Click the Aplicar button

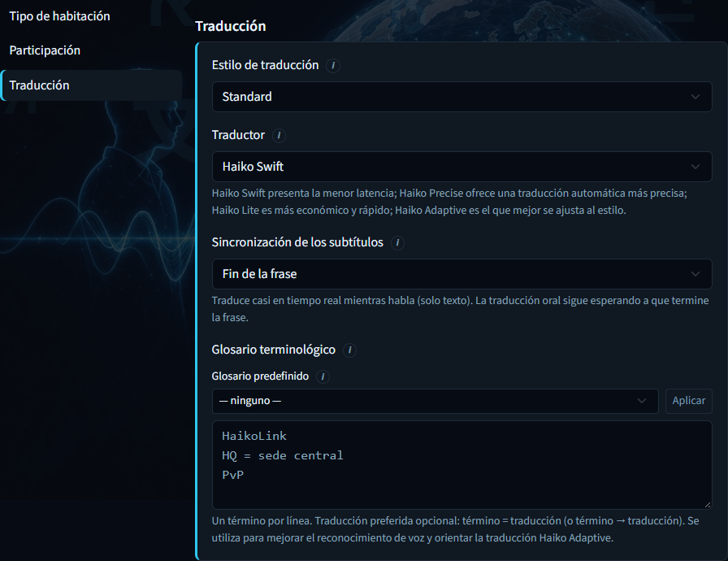pos(688,401)
